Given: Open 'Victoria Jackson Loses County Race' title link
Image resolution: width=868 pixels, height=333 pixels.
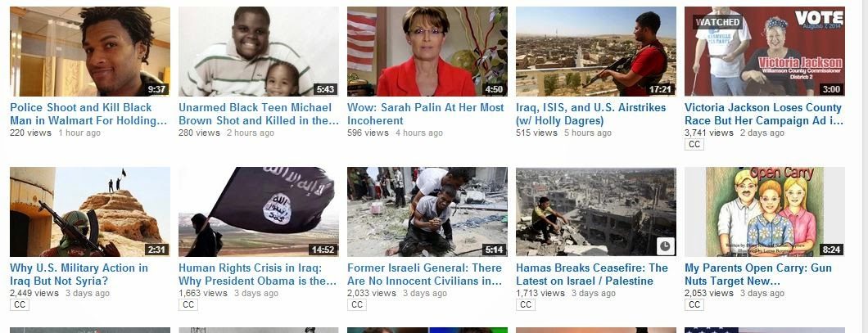Looking at the screenshot, I should [x=764, y=114].
